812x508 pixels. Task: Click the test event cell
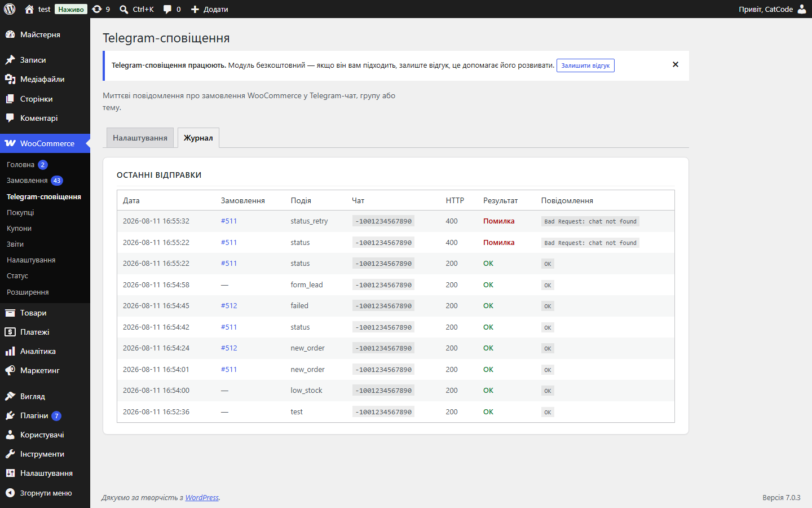(297, 412)
